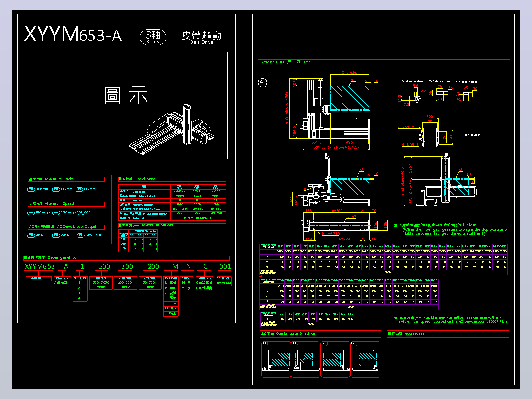Select the A3 combination direction thumbnail
Screen dimensions: 532x399
pyautogui.click(x=336, y=359)
